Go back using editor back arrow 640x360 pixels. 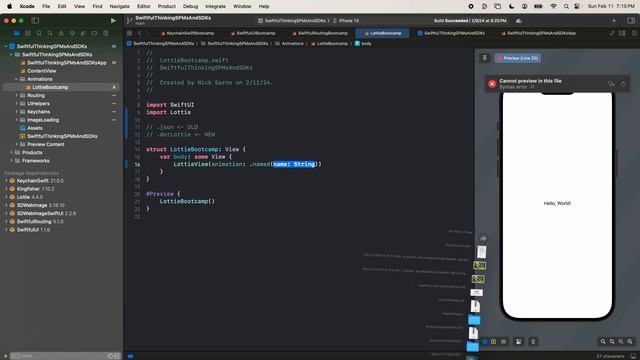(x=140, y=33)
